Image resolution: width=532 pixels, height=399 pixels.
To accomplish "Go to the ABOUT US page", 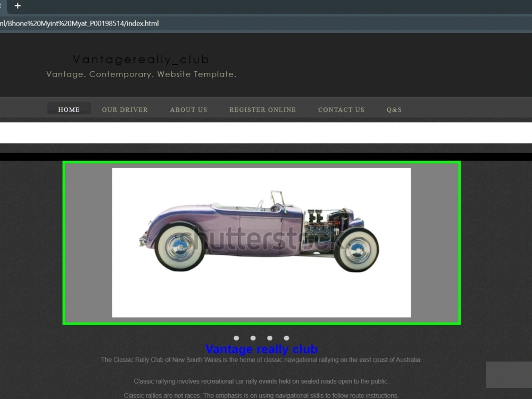I will tap(189, 110).
